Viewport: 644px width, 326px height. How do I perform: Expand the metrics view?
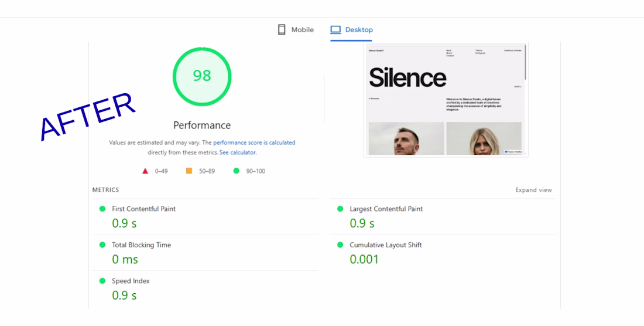click(533, 190)
